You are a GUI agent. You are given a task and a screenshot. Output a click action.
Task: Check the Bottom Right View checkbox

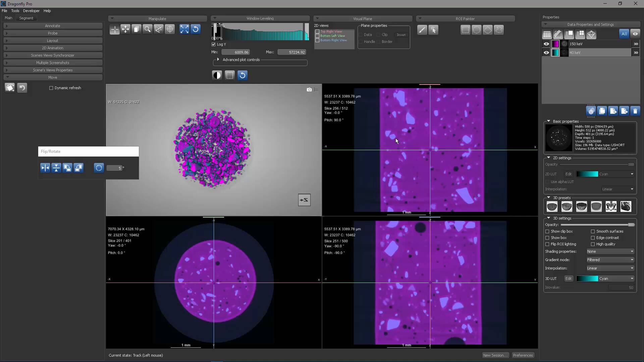pyautogui.click(x=317, y=40)
